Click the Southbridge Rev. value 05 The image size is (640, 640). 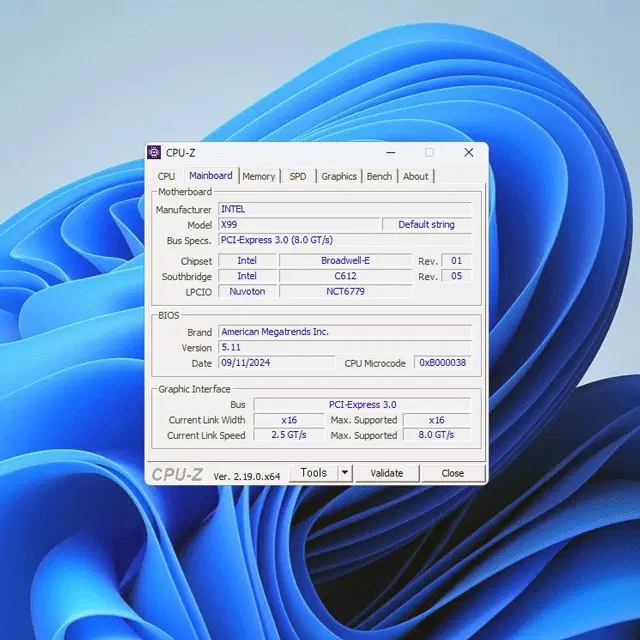(456, 276)
